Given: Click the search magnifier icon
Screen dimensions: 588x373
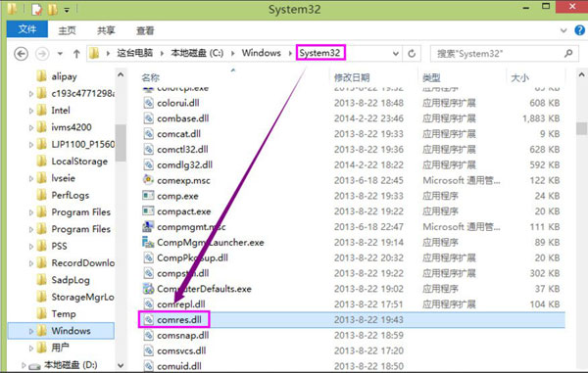Looking at the screenshot, I should click(568, 54).
